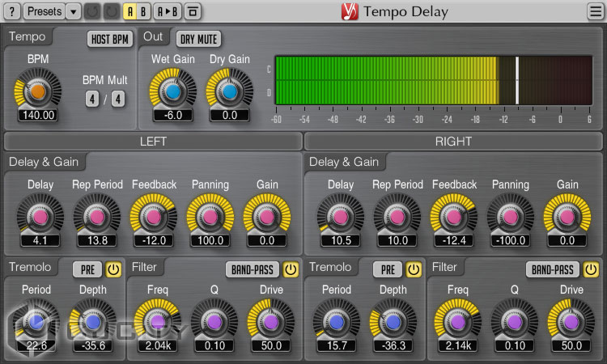The width and height of the screenshot is (607, 364).
Task: Click the right Filter Drive knob
Action: [x=571, y=322]
